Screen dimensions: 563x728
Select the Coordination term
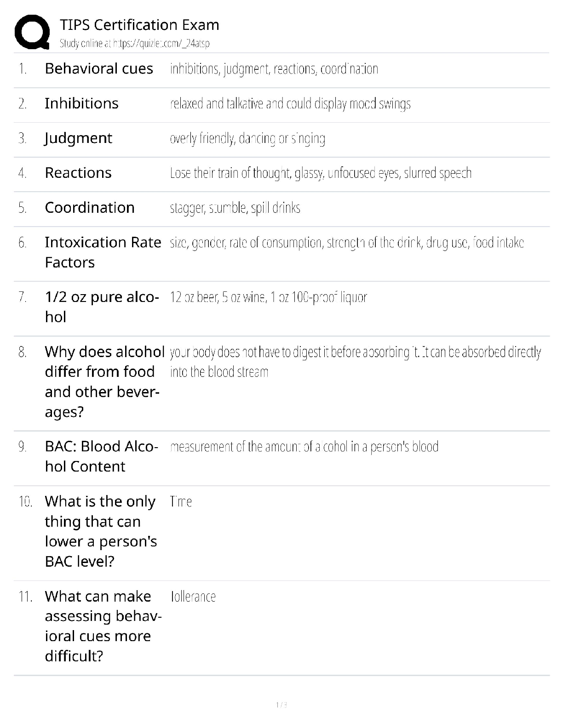coord(90,208)
